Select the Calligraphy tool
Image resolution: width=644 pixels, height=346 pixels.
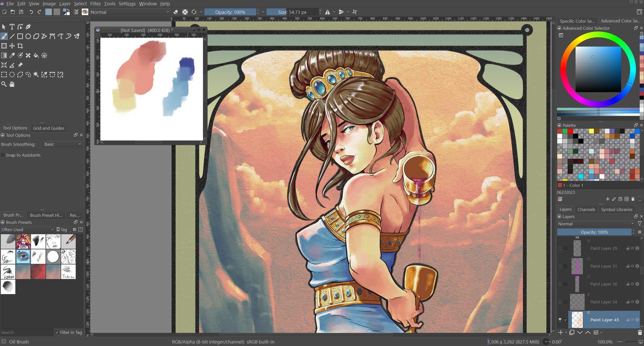[x=28, y=27]
